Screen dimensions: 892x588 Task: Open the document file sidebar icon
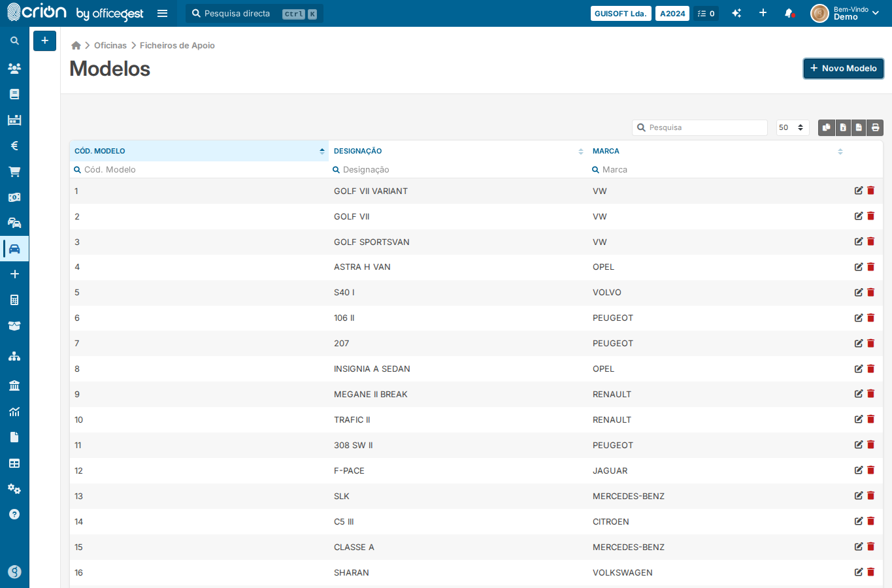coord(14,437)
